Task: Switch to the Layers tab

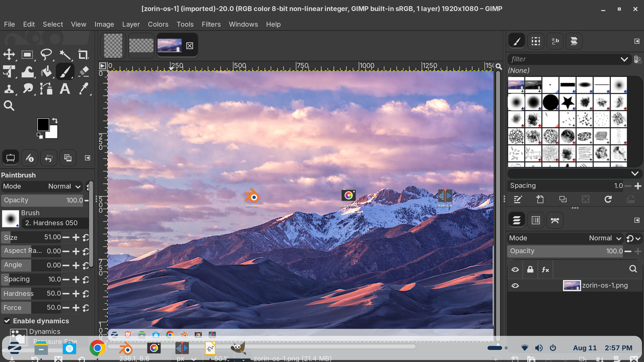Action: tap(517, 220)
